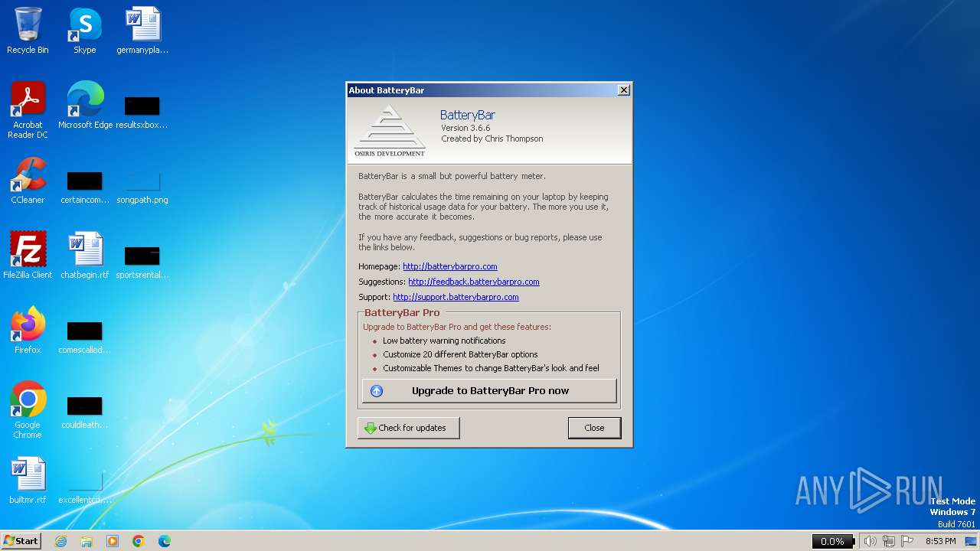Click the volume speaker tray icon

870,541
